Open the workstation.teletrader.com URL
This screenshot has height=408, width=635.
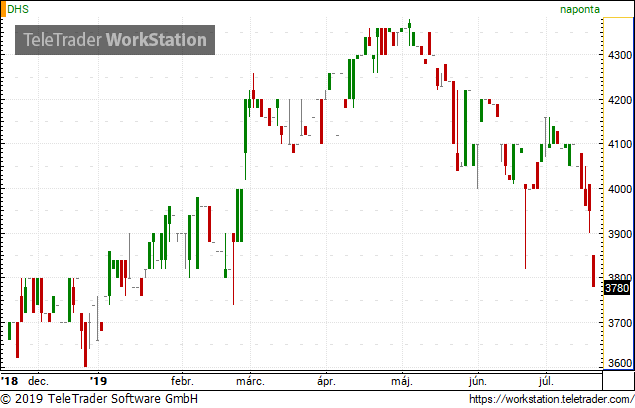(x=552, y=399)
